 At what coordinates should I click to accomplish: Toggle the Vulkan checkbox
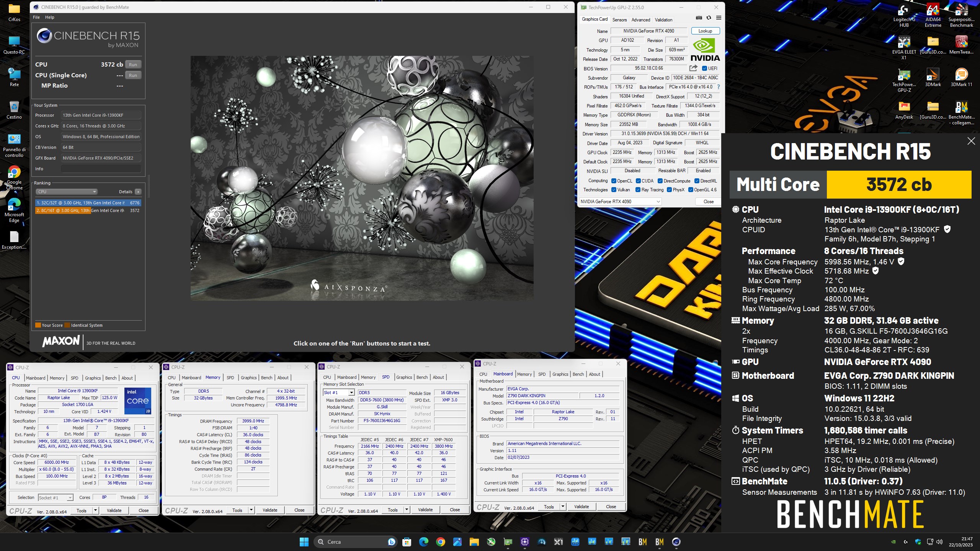614,190
